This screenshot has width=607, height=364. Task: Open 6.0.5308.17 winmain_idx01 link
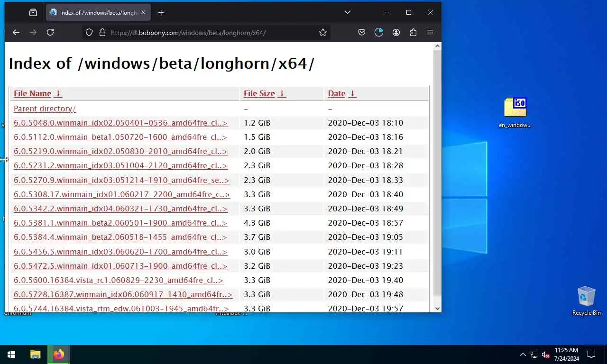[x=122, y=194]
